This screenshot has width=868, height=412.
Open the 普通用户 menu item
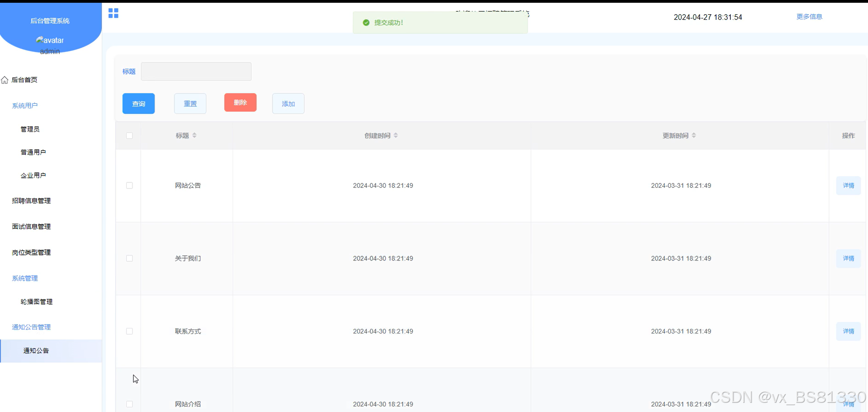coord(33,152)
